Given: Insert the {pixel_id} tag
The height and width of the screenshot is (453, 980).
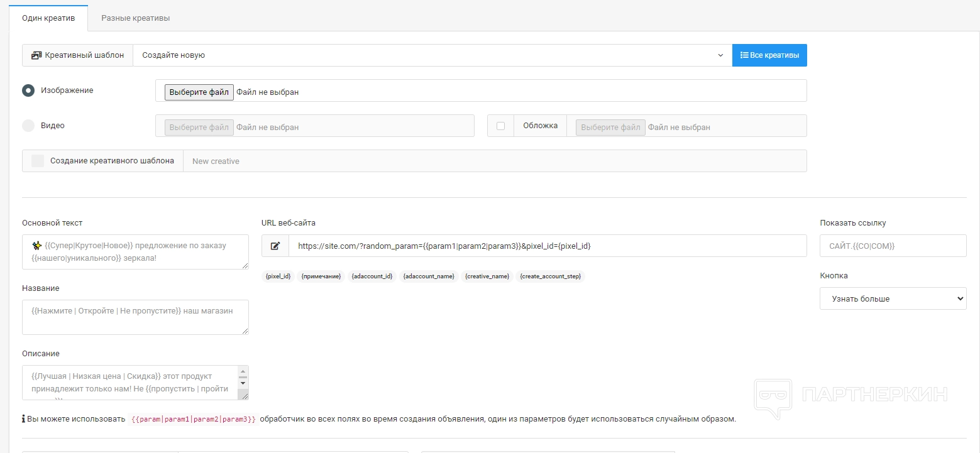Looking at the screenshot, I should [278, 276].
